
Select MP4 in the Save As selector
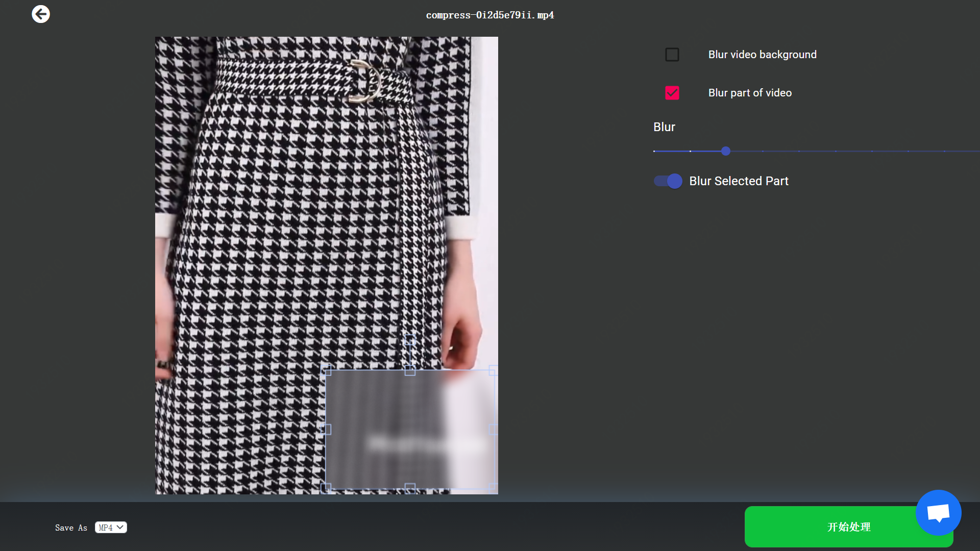111,527
